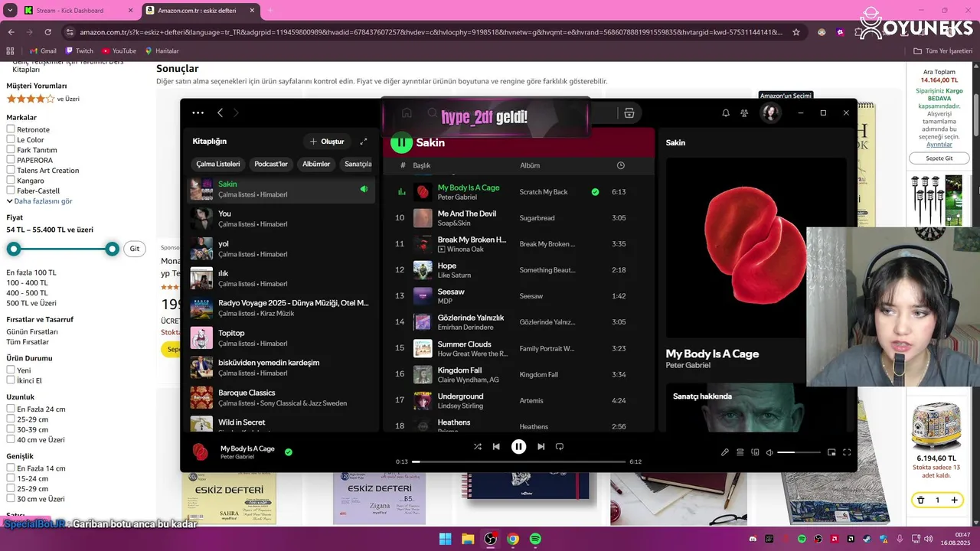Select the 100 - 400 TL price range
The width and height of the screenshot is (980, 551).
click(x=28, y=282)
